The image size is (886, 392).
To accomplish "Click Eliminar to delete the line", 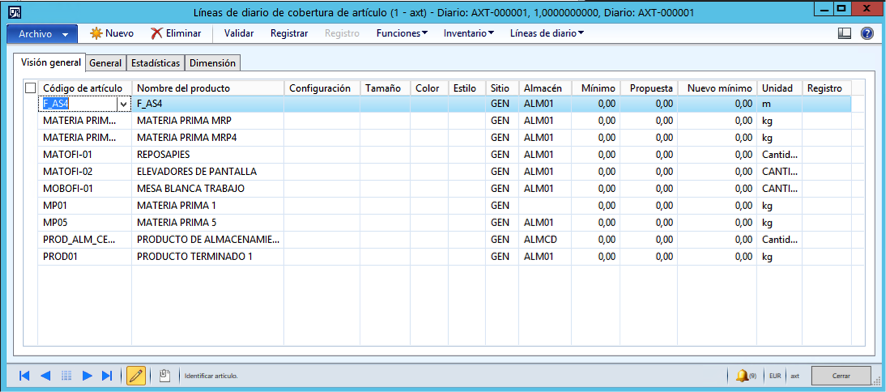I will pos(175,33).
